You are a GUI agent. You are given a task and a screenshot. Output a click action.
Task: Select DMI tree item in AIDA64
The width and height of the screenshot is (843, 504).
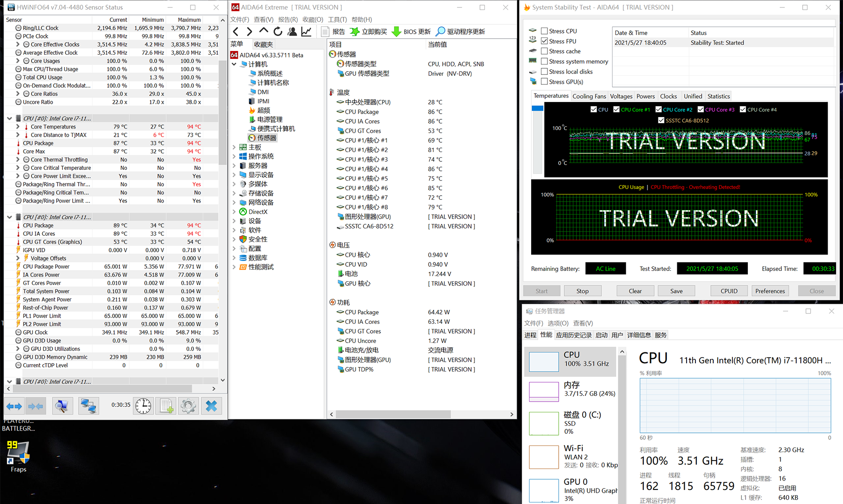pyautogui.click(x=259, y=92)
